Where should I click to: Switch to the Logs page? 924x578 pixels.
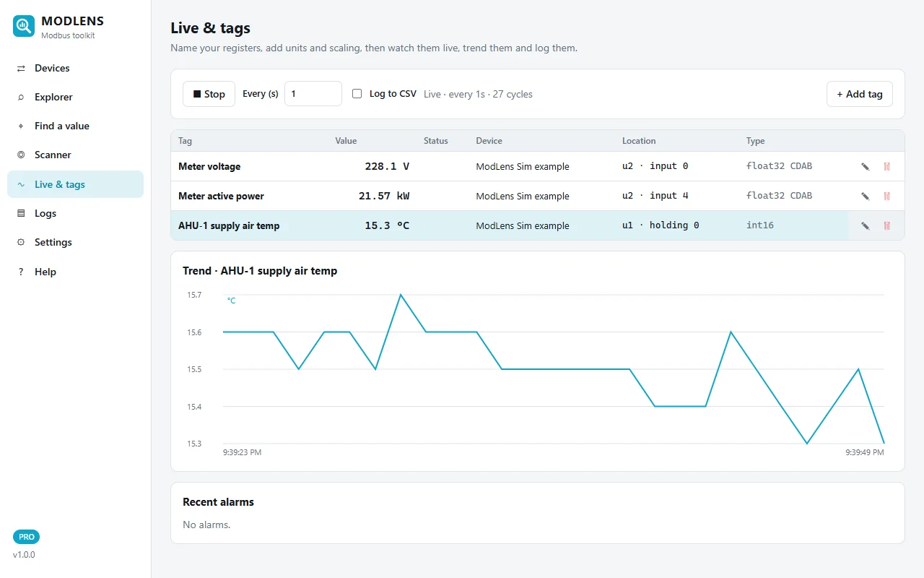tap(75, 213)
